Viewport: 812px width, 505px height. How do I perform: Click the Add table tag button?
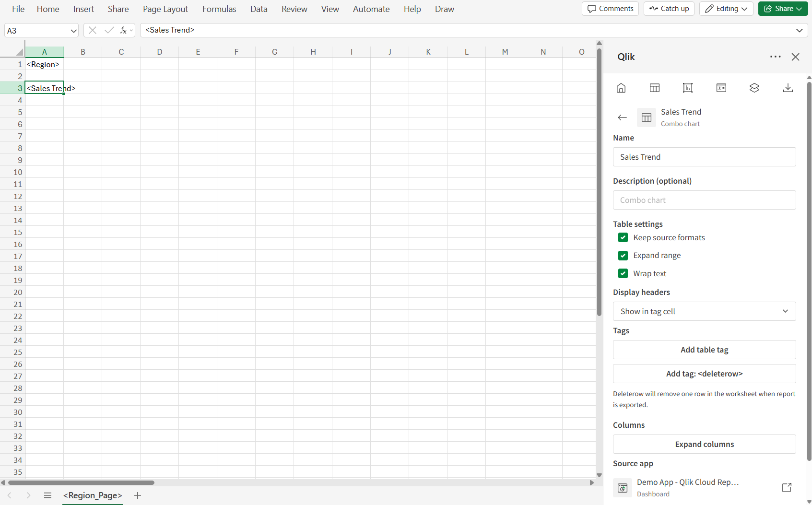click(704, 350)
